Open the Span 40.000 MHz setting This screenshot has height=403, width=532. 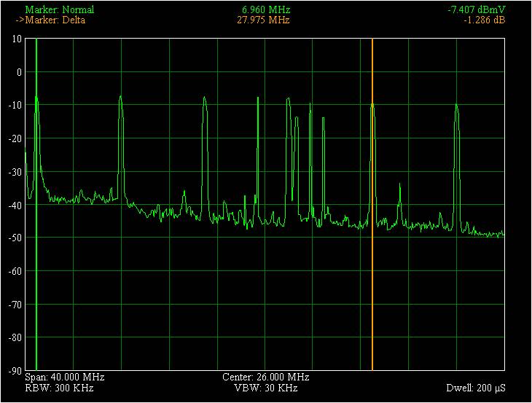point(65,377)
